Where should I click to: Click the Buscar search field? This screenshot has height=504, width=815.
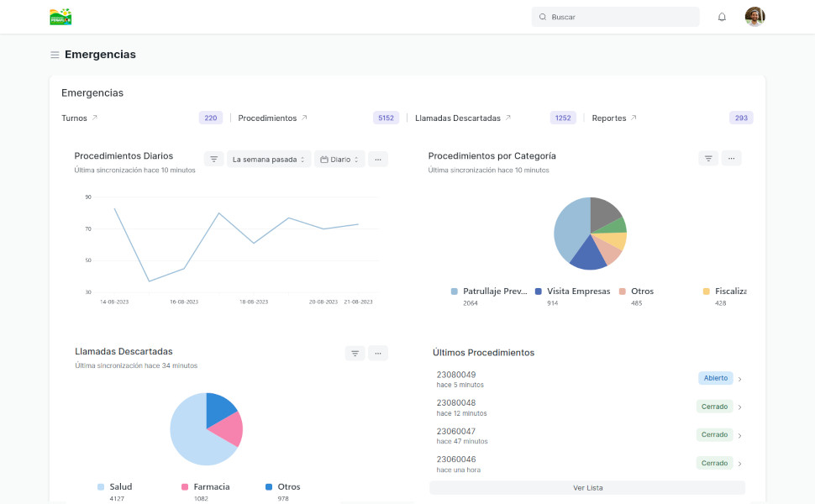pyautogui.click(x=622, y=17)
